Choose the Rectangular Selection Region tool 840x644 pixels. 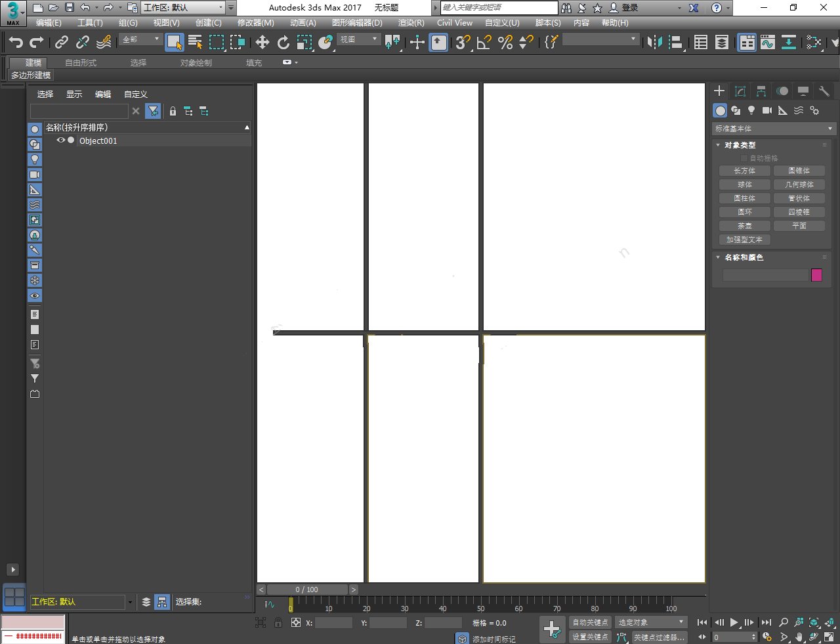(x=216, y=43)
